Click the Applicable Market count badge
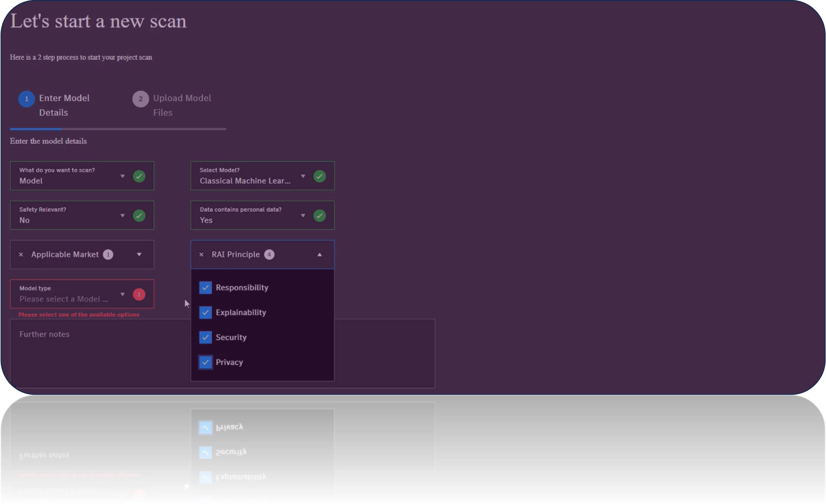 click(108, 255)
